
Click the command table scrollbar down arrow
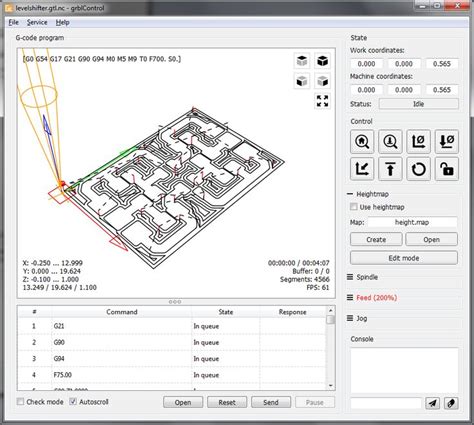(x=331, y=386)
